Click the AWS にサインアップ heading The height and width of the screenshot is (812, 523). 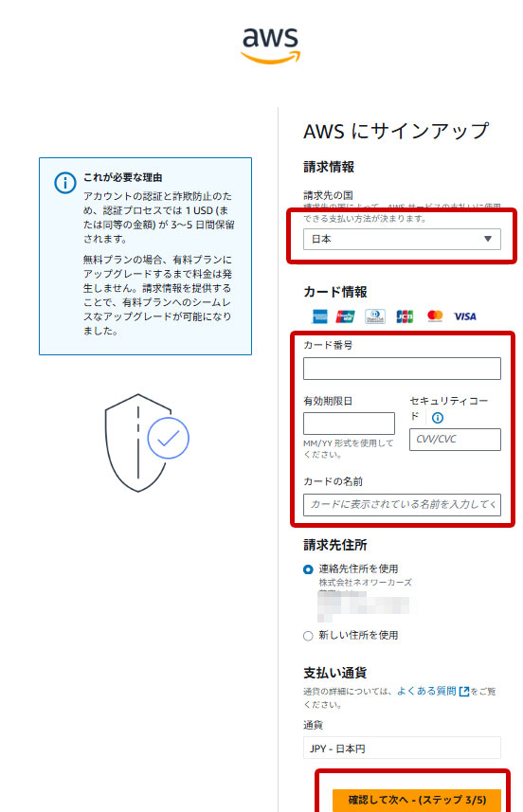point(396,132)
